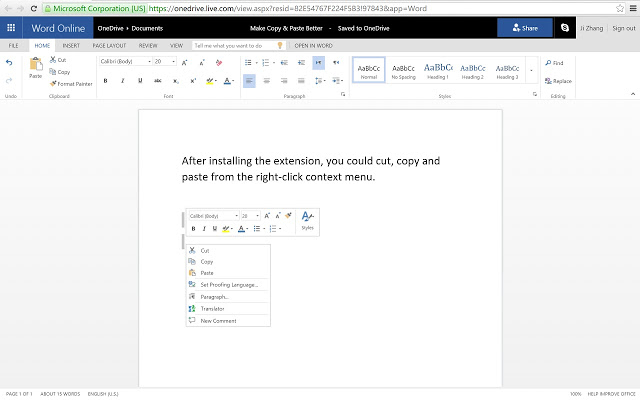Viewport: 640px width, 400px height.
Task: Increase indent in the Paragraph group
Action: tap(301, 62)
